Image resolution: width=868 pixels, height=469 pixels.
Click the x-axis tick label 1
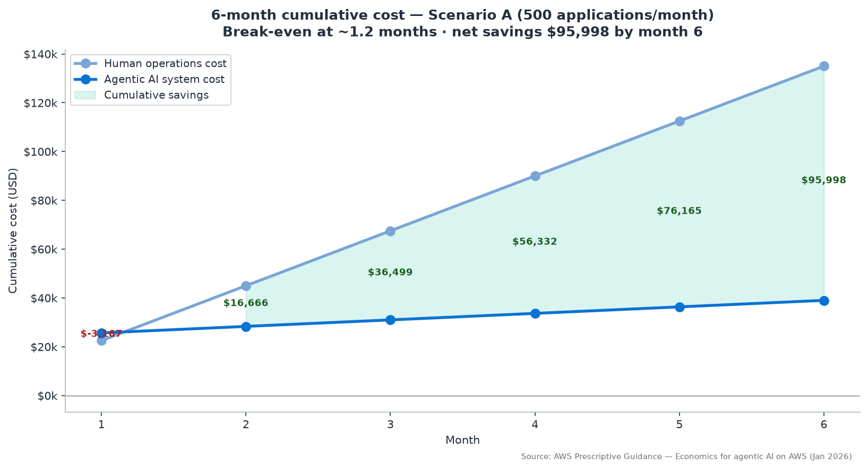click(101, 424)
